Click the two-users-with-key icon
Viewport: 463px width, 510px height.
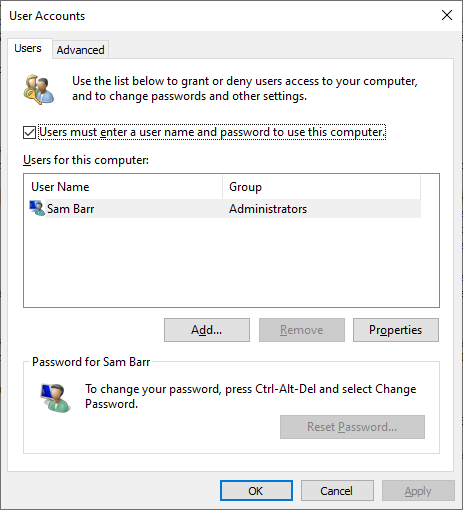pos(39,89)
